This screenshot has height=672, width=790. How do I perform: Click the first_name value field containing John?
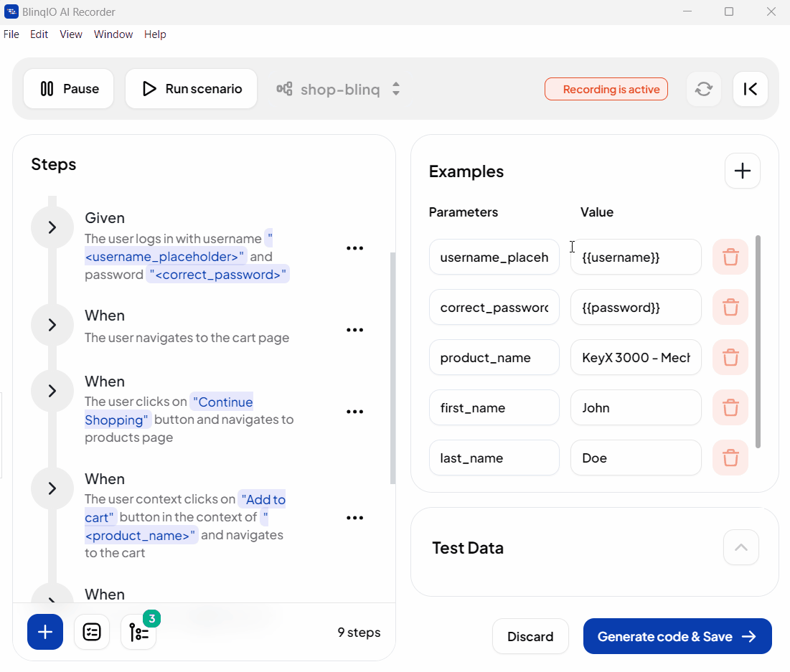tap(636, 407)
